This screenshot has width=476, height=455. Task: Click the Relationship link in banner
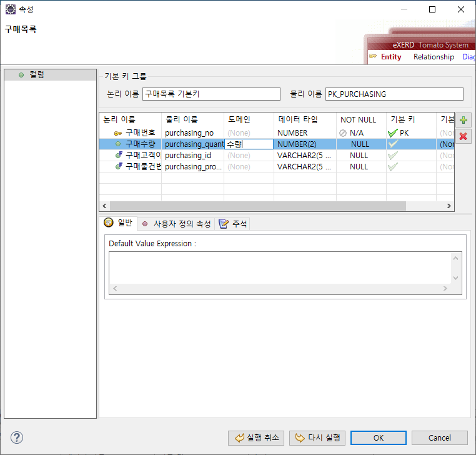tap(434, 57)
